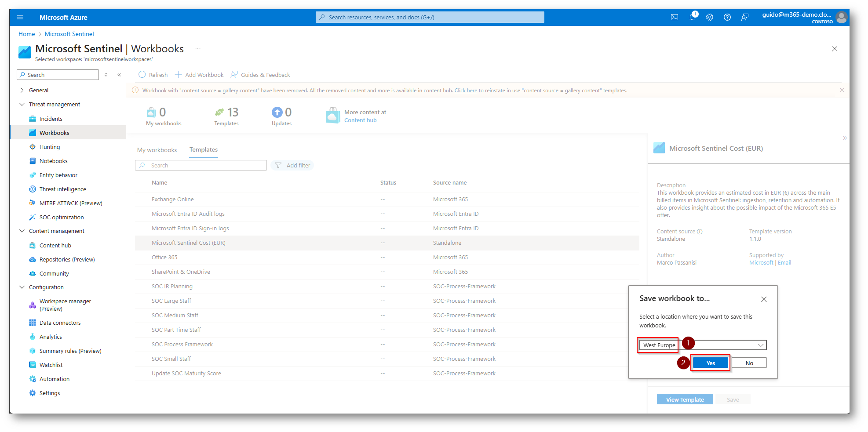The width and height of the screenshot is (868, 432).
Task: Open Data connectors in the sidebar
Action: pyautogui.click(x=60, y=323)
